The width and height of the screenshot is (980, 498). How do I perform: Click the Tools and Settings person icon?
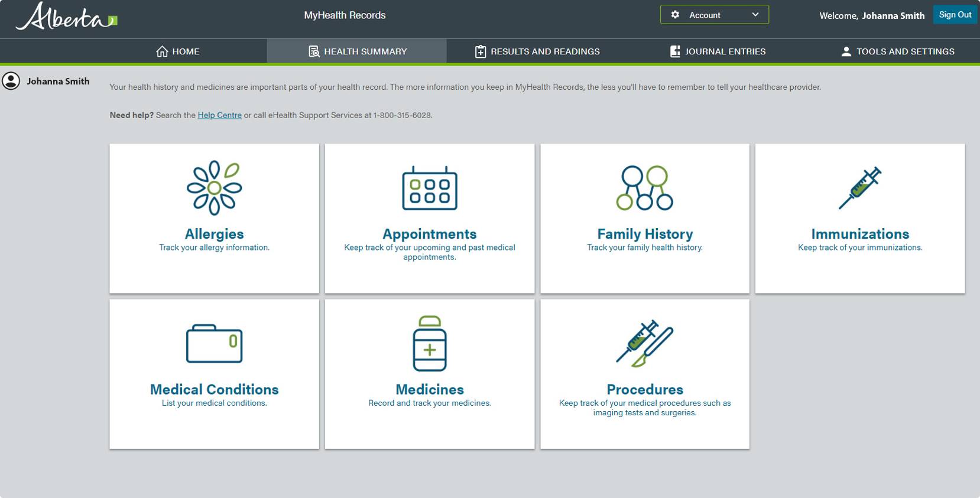pyautogui.click(x=846, y=51)
